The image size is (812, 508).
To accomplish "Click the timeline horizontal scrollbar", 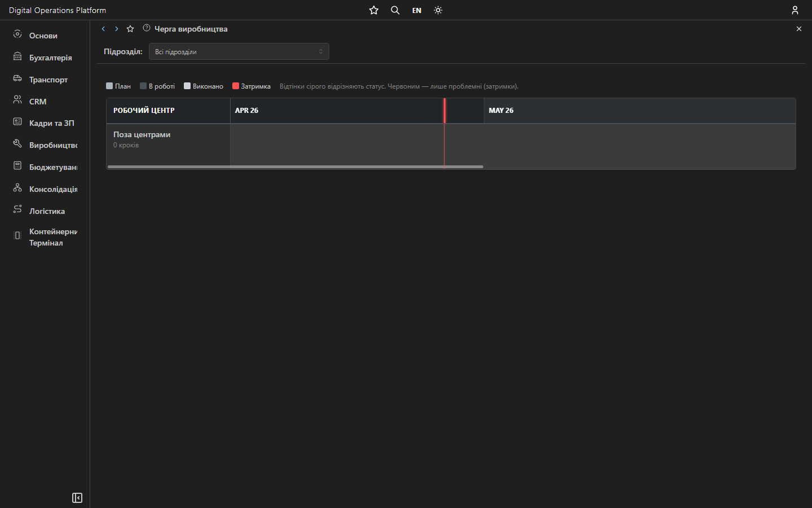I will 295,167.
